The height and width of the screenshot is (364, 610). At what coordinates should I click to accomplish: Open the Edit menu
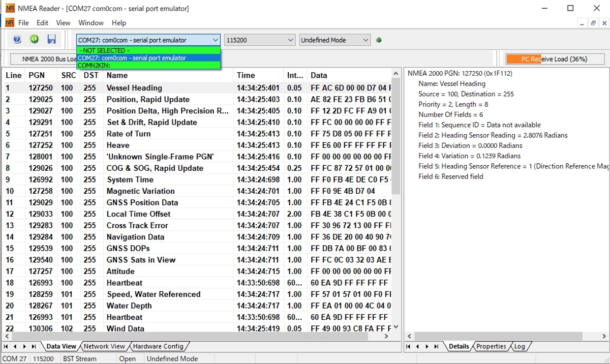tap(42, 23)
